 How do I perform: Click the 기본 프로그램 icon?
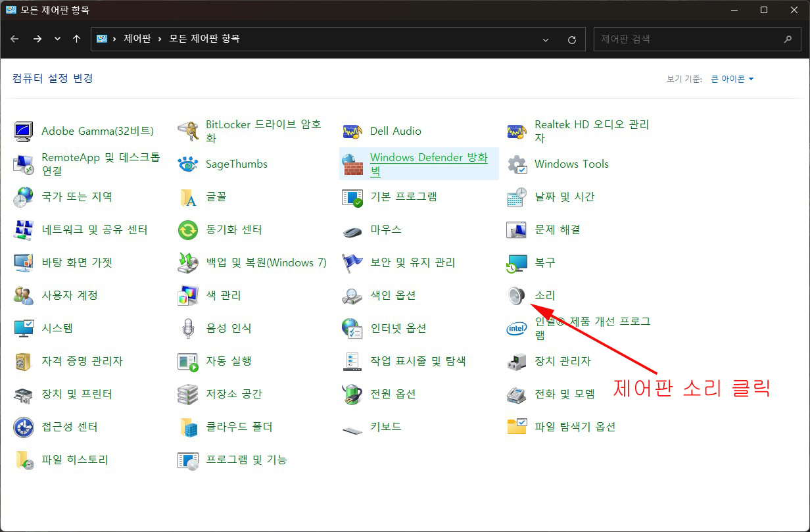(352, 197)
